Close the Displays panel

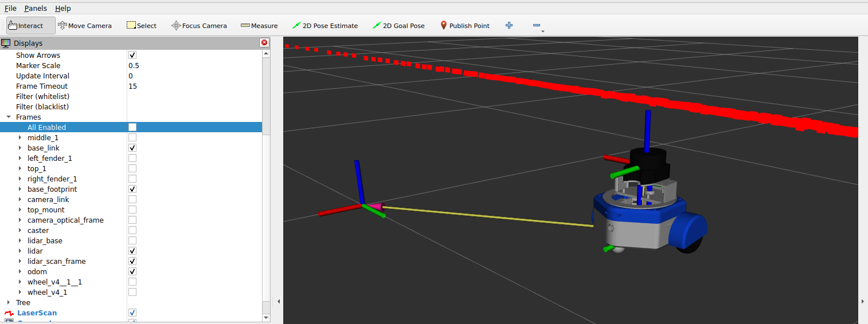[x=264, y=43]
